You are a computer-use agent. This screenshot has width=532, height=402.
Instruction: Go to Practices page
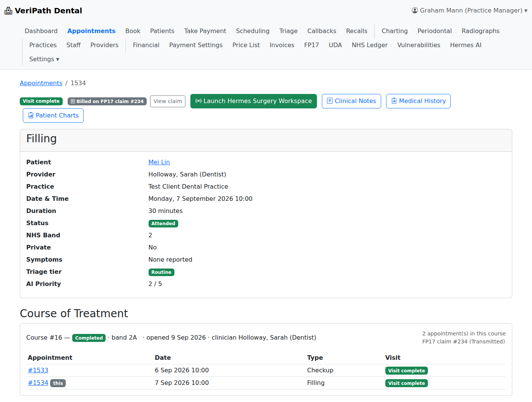[43, 45]
